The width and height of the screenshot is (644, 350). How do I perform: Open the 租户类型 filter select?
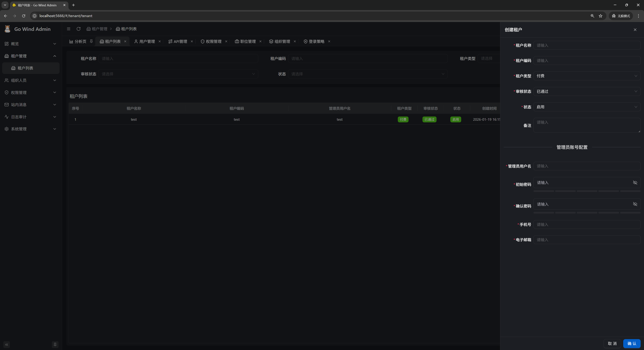coord(489,59)
